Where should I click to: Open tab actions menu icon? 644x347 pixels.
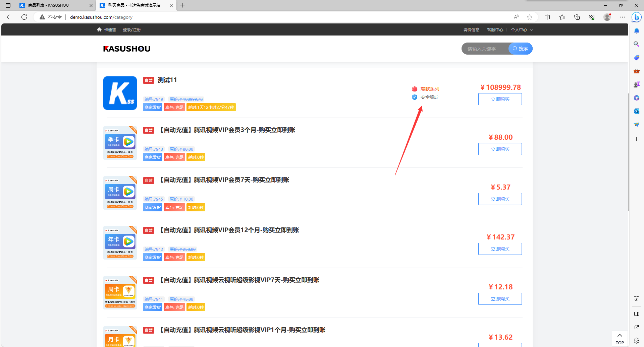coord(8,5)
